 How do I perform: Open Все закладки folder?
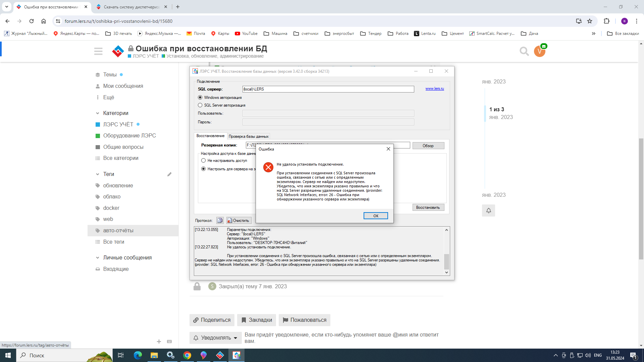pos(623,34)
